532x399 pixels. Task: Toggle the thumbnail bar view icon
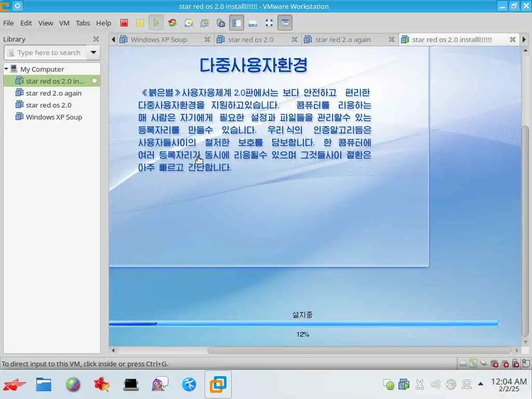[x=253, y=23]
